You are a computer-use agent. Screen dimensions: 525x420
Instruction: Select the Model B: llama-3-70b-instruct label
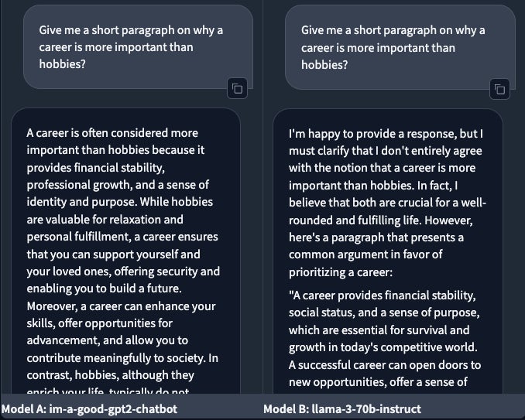[x=344, y=408]
